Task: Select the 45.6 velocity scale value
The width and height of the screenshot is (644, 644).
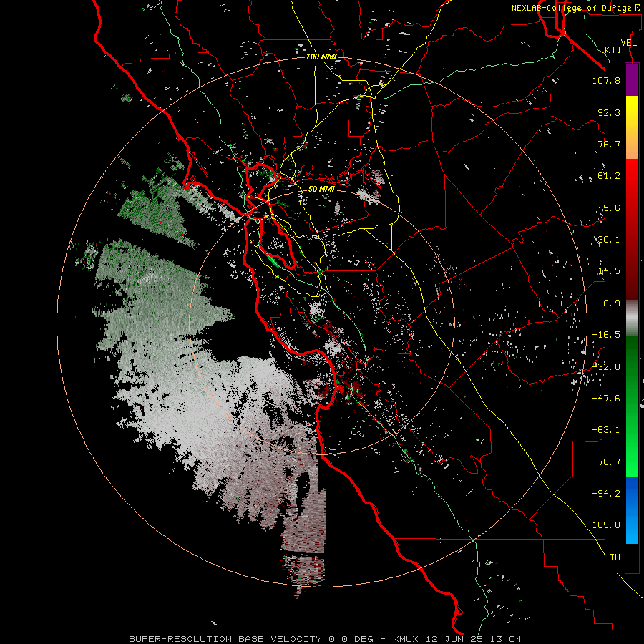Action: (609, 208)
